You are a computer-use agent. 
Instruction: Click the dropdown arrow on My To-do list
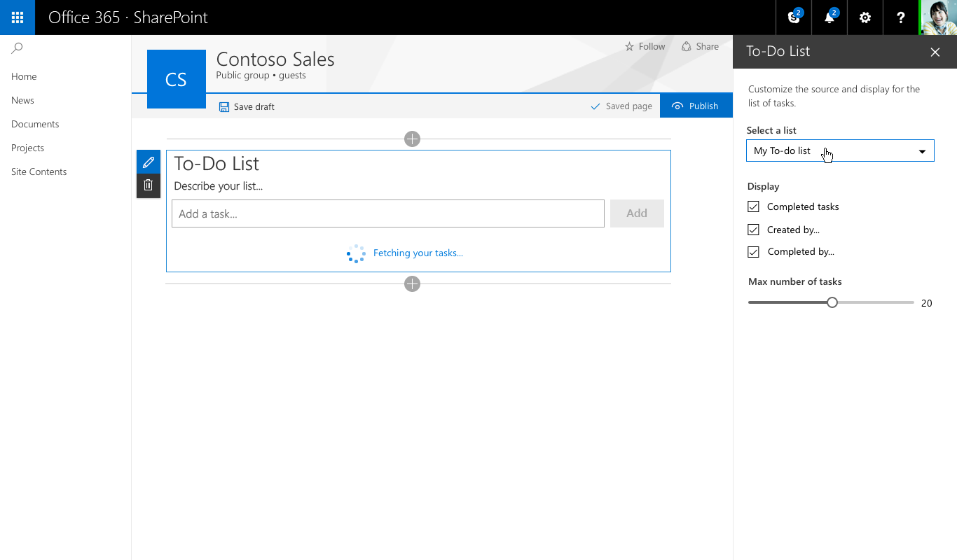click(922, 151)
